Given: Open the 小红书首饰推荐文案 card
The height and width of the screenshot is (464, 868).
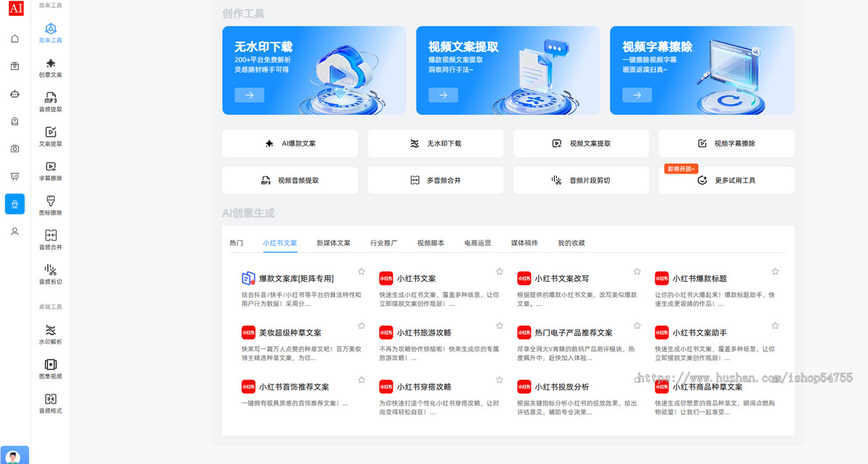Looking at the screenshot, I should pos(301,396).
